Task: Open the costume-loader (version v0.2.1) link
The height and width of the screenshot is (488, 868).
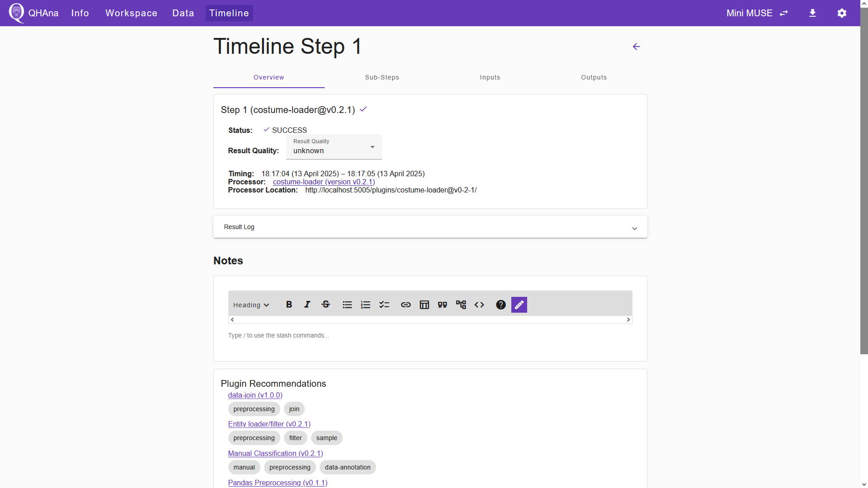Action: tap(324, 182)
